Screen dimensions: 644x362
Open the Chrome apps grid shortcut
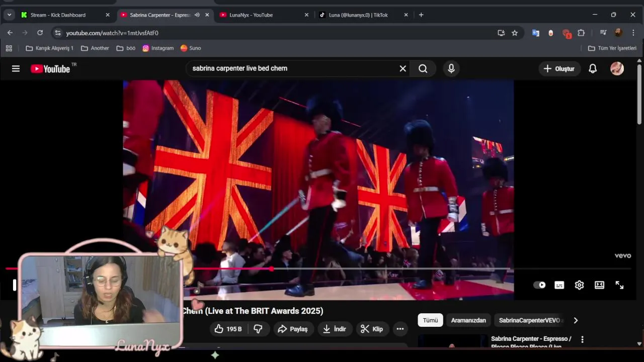pyautogui.click(x=9, y=48)
